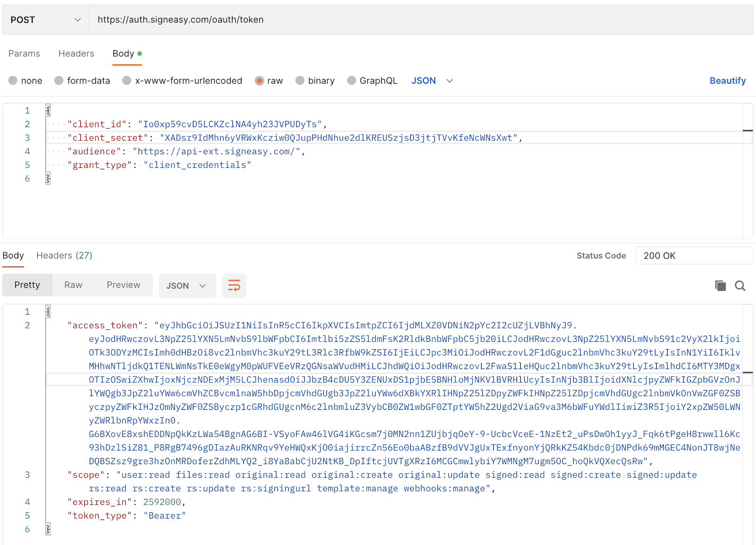This screenshot has width=756, height=545.
Task: Open the 200 OK status code dropdown
Action: (x=694, y=255)
